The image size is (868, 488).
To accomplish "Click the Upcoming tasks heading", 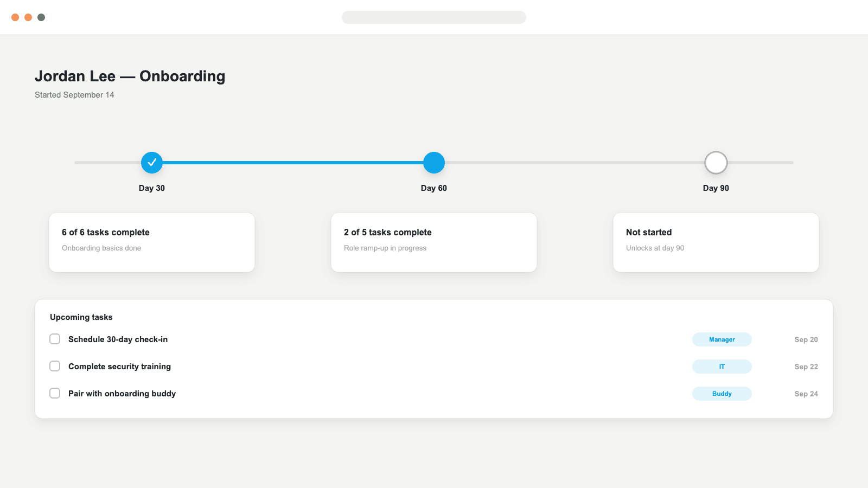I will click(x=81, y=317).
